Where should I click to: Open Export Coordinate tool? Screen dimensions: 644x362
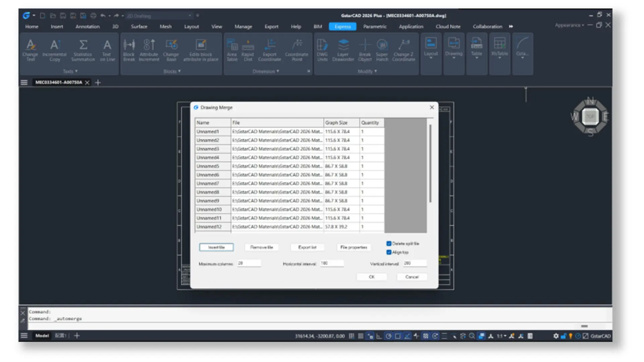coord(270,50)
